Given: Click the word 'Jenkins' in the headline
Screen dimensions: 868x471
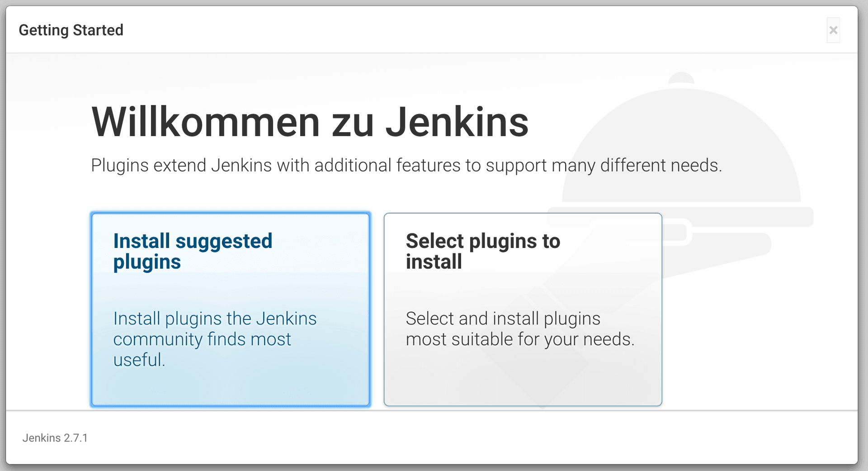Looking at the screenshot, I should [457, 122].
